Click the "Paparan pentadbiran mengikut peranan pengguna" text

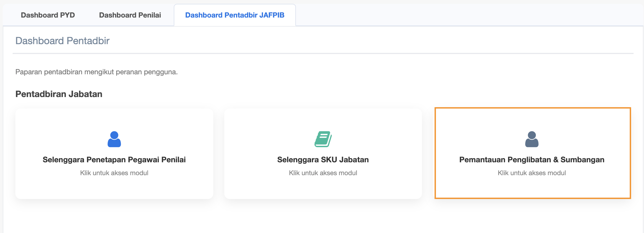click(x=96, y=72)
